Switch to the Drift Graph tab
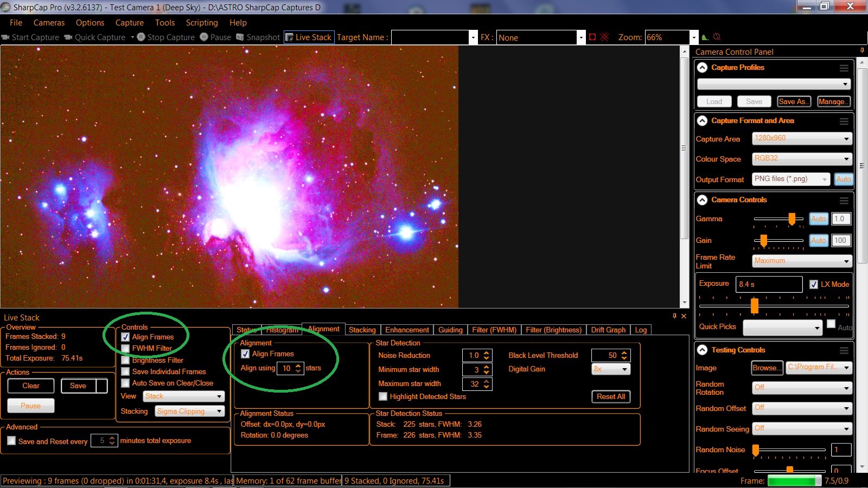 [608, 330]
